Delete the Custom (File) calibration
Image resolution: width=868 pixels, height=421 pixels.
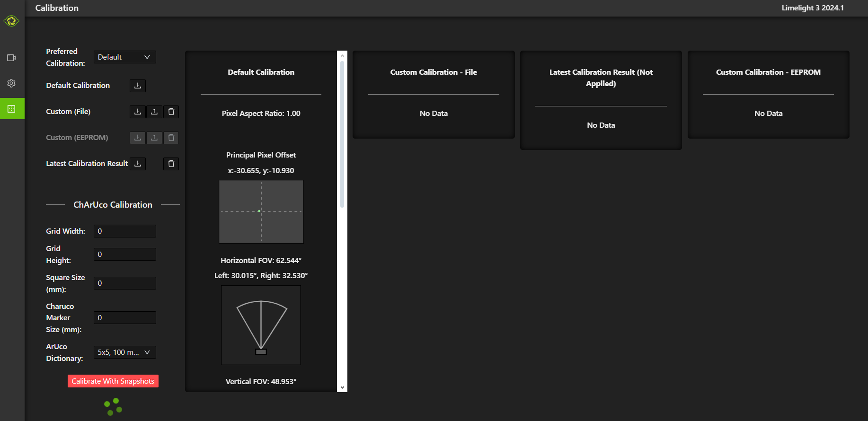tap(171, 112)
